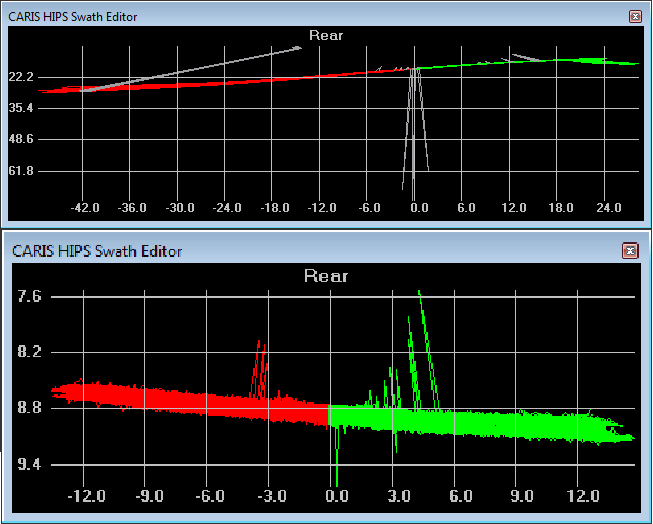Screen dimensions: 653x524
Task: Click the 8.8 depth axis label
Action: (29, 407)
